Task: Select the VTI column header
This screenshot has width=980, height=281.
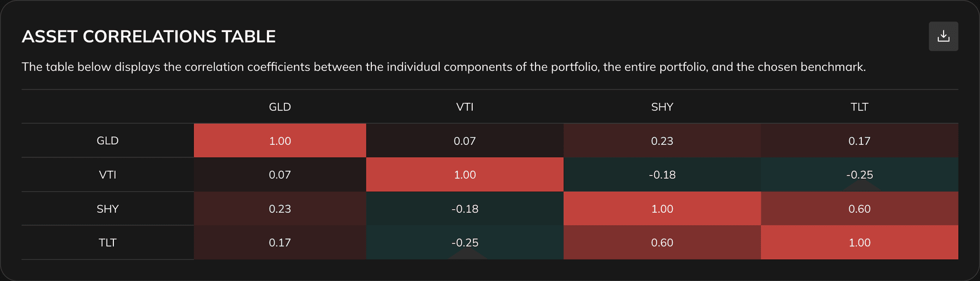Action: (465, 107)
